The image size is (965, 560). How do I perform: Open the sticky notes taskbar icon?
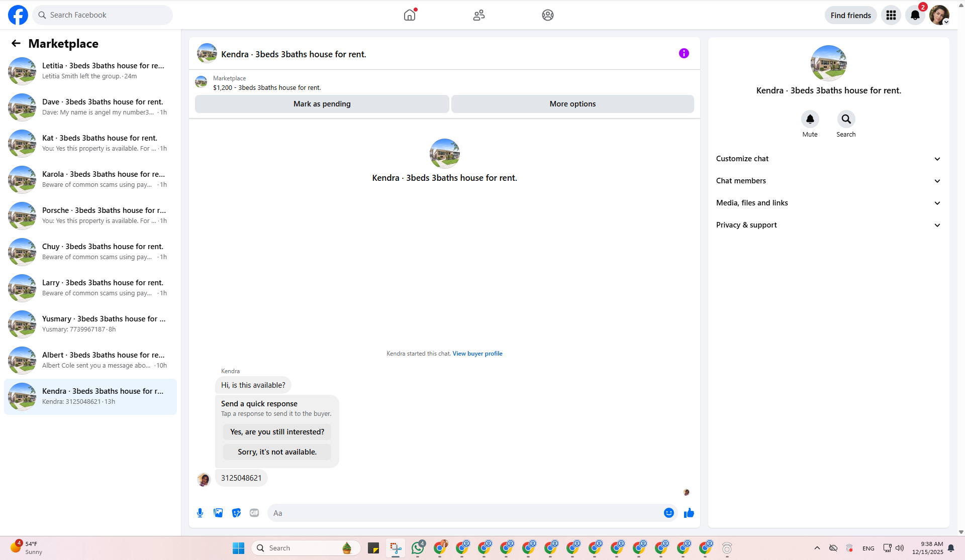(x=373, y=548)
